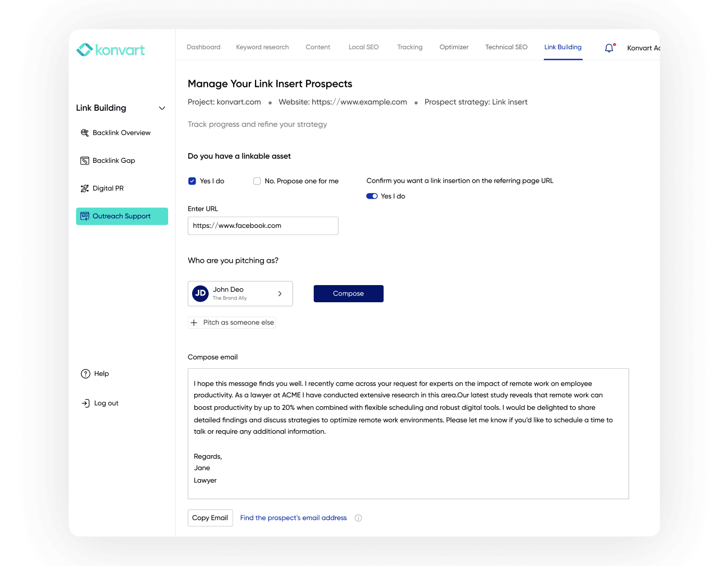Collapse the Link Building section chevron
Screen dimensions: 728x566
click(162, 108)
